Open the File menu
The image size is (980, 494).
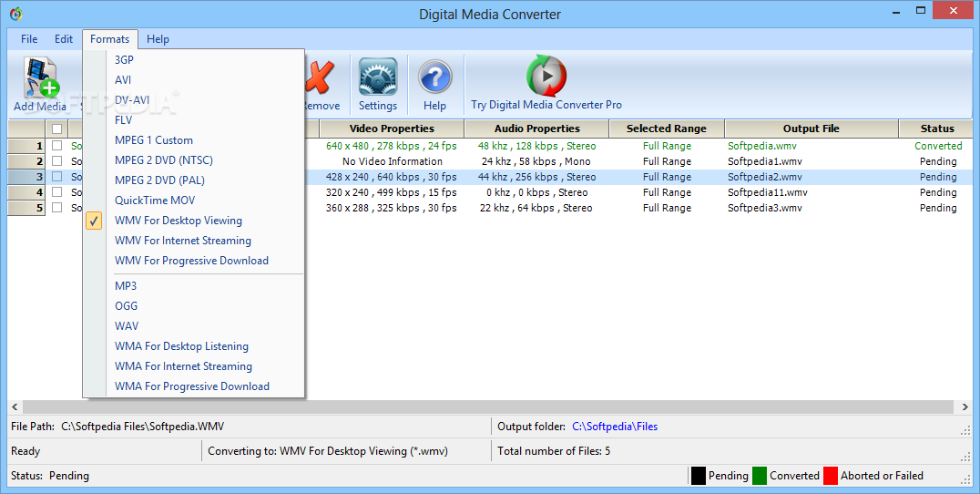(29, 39)
